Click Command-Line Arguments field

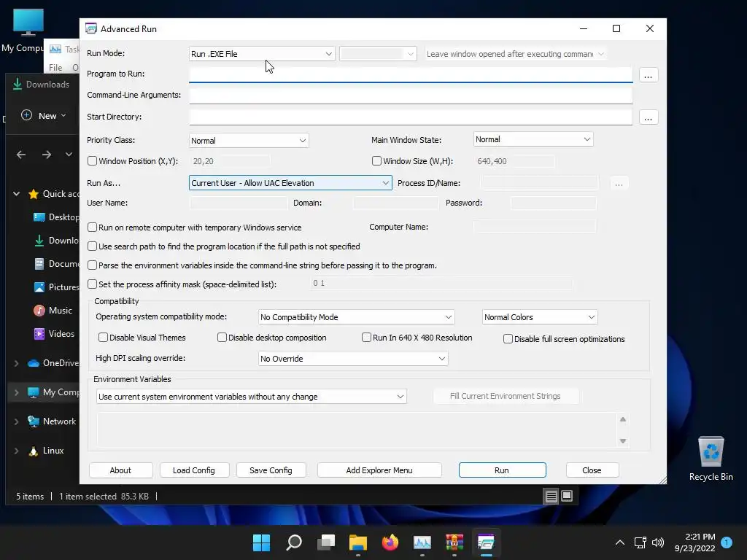pos(411,96)
